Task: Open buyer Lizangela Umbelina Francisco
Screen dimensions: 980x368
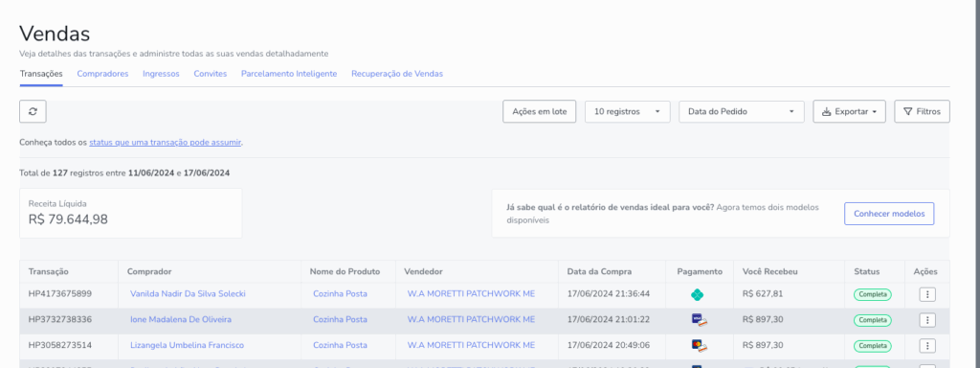Action: point(187,345)
